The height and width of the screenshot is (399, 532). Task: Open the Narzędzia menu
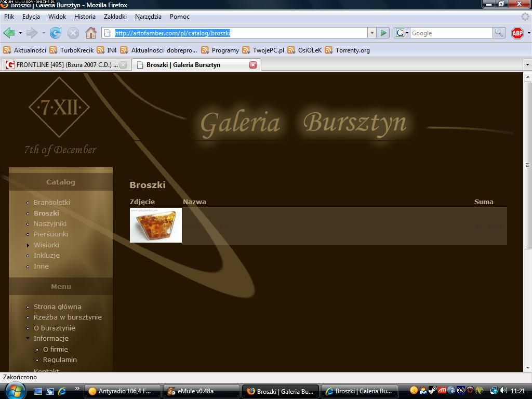148,17
